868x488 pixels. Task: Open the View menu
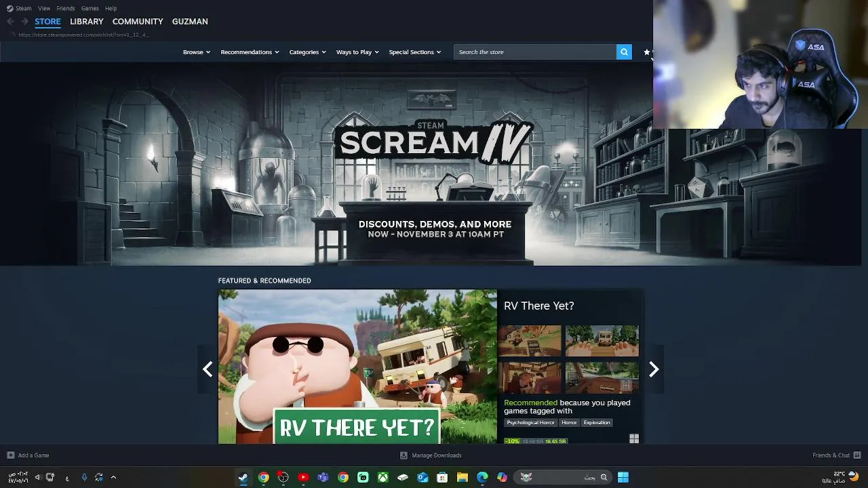44,8
